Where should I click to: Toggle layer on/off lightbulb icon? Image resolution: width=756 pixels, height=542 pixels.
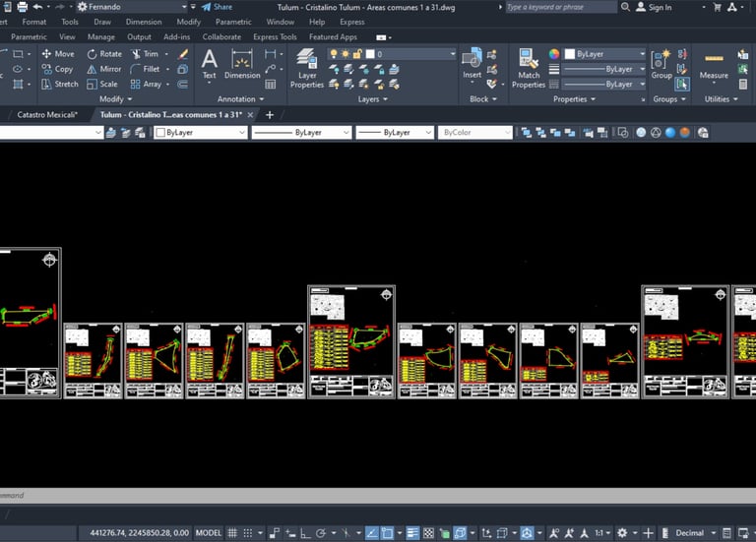point(333,54)
